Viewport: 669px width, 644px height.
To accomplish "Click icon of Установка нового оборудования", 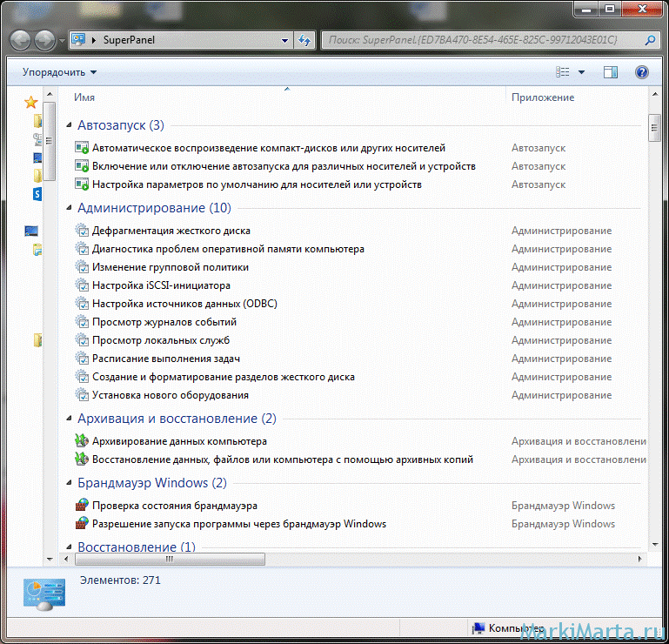I will 82,396.
